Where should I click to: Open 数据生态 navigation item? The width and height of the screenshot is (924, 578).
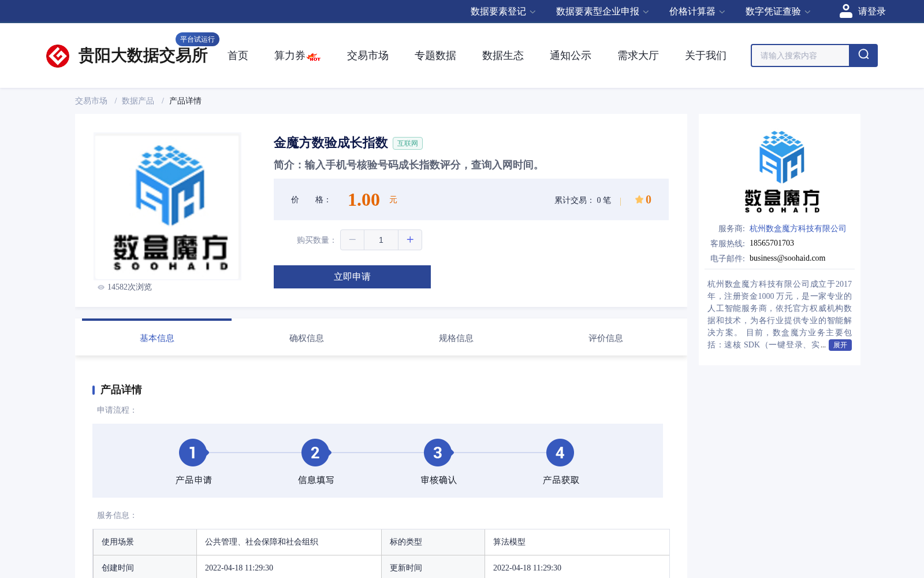click(503, 55)
